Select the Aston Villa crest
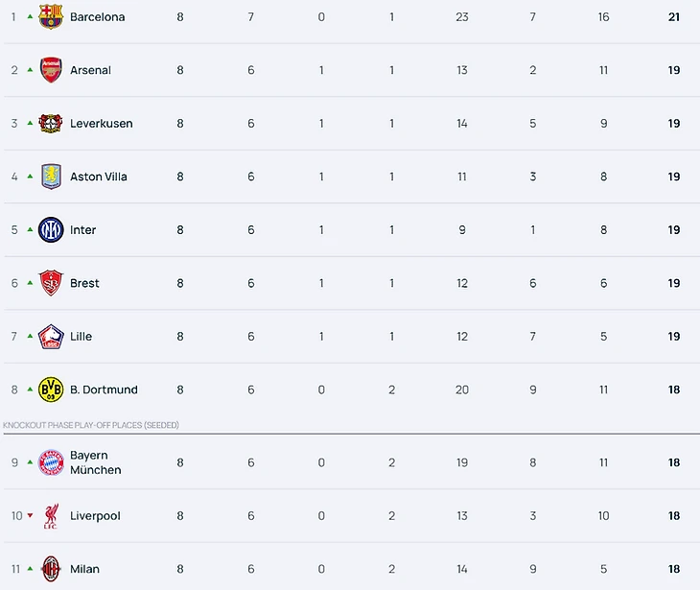This screenshot has height=590, width=700. pos(51,177)
